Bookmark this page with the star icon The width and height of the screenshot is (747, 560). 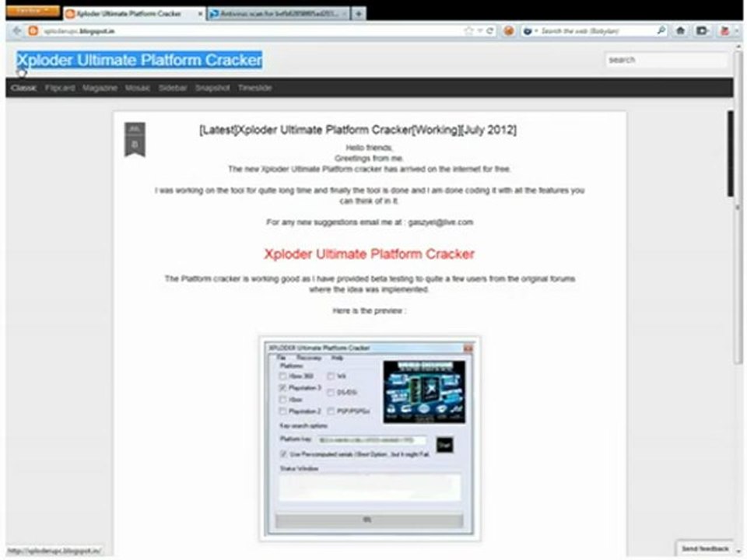(468, 31)
